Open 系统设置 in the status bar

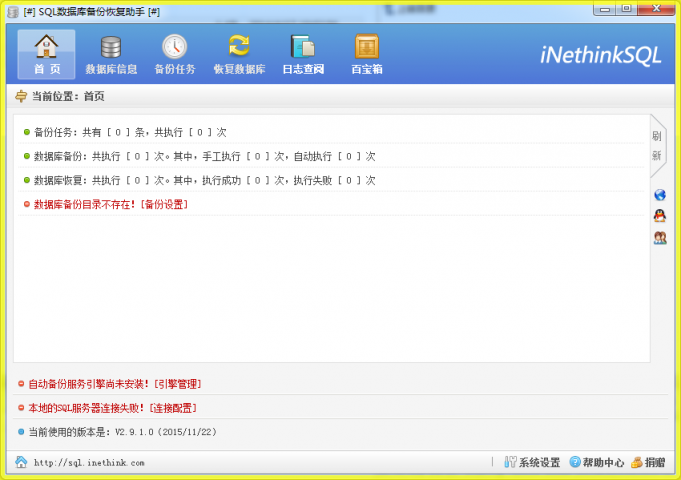(x=532, y=463)
